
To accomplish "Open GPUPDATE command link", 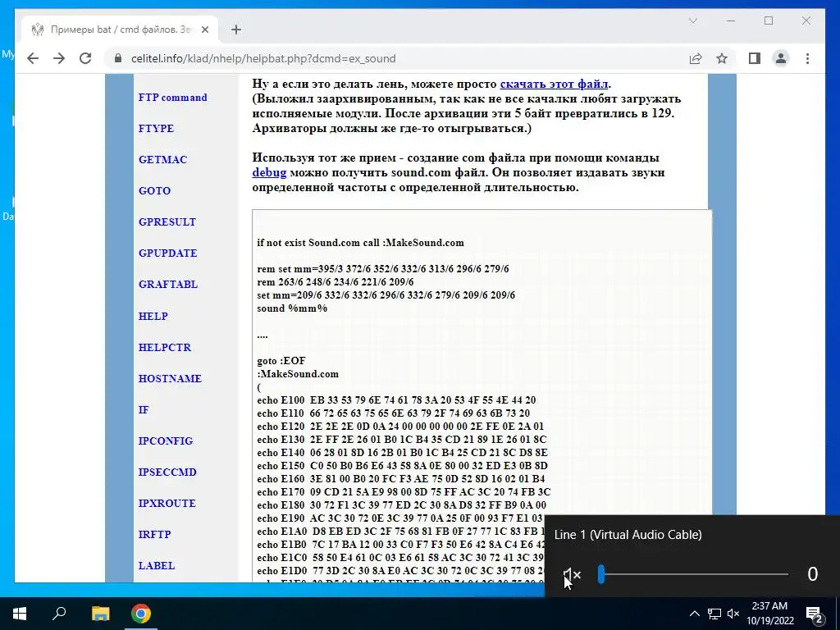I will click(167, 253).
